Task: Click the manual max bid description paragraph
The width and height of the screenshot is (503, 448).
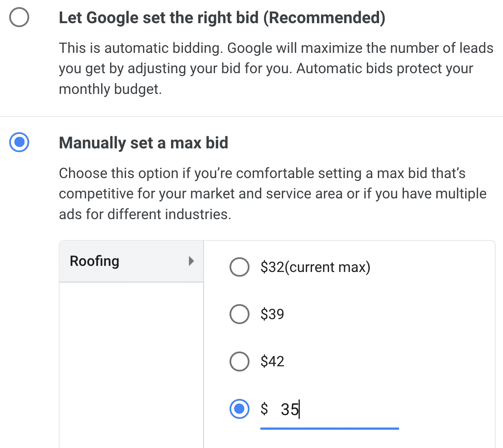Action: [x=272, y=194]
